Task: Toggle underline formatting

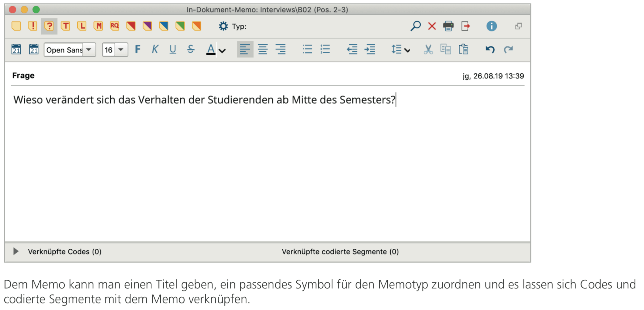Action: pos(173,49)
